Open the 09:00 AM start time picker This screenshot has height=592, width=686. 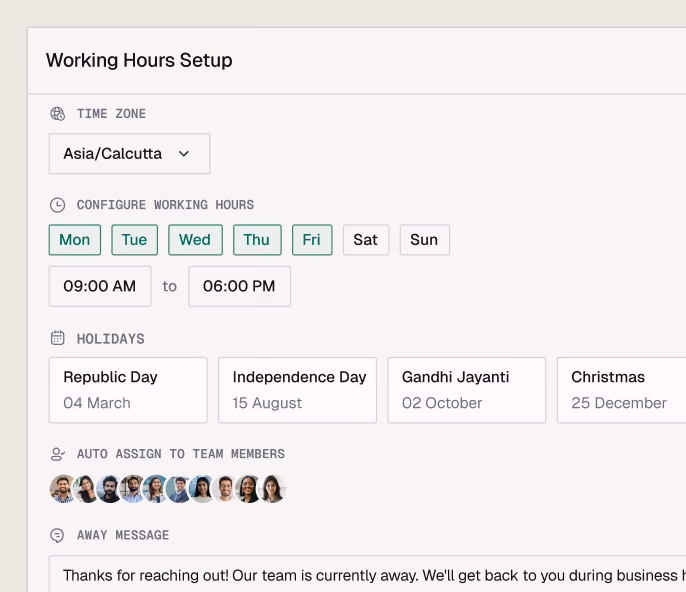[100, 286]
